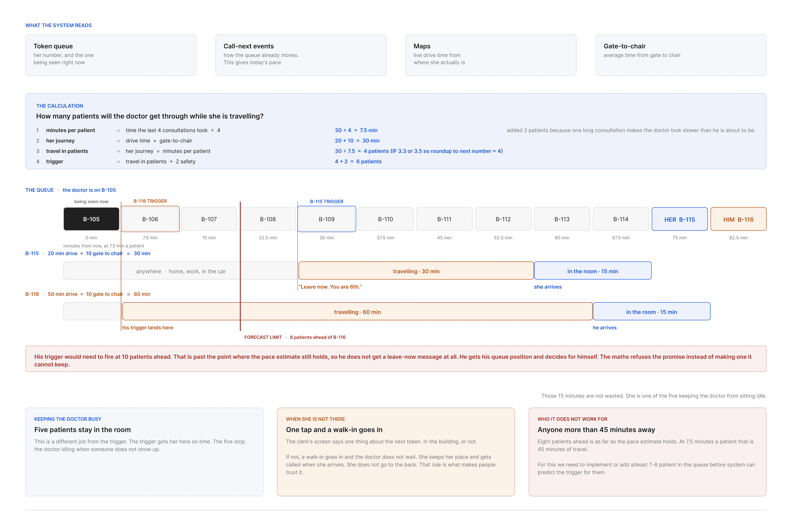The image size is (792, 532).
Task: Click the "82.5 min" label under B-116
Action: [x=738, y=238]
